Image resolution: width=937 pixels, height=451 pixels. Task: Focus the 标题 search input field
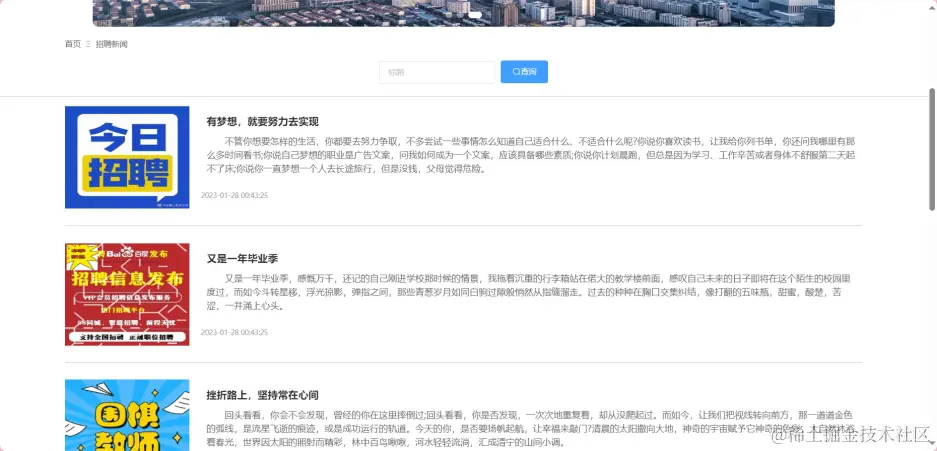tap(437, 72)
